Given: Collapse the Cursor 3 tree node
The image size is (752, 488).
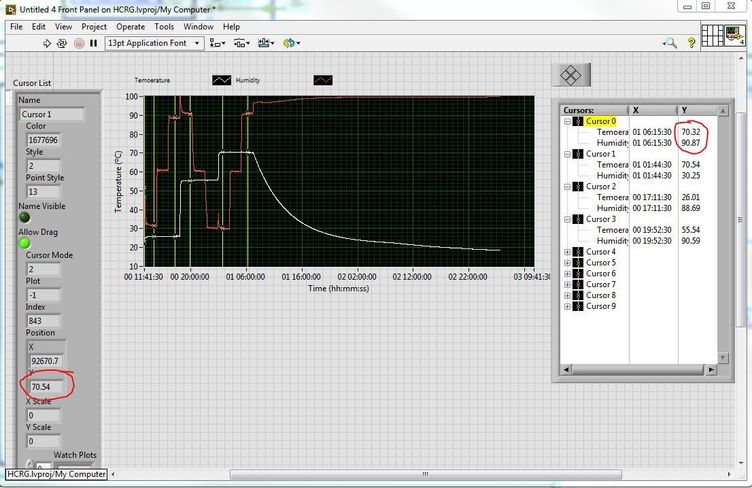Looking at the screenshot, I should click(567, 220).
